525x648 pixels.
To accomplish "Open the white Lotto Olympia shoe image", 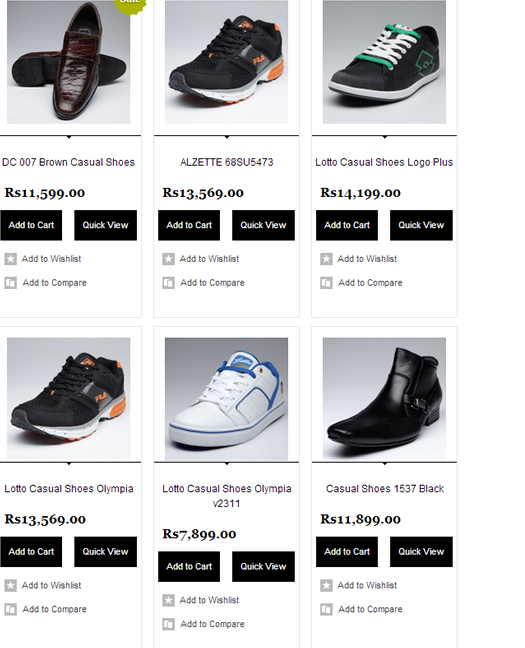I will click(227, 399).
